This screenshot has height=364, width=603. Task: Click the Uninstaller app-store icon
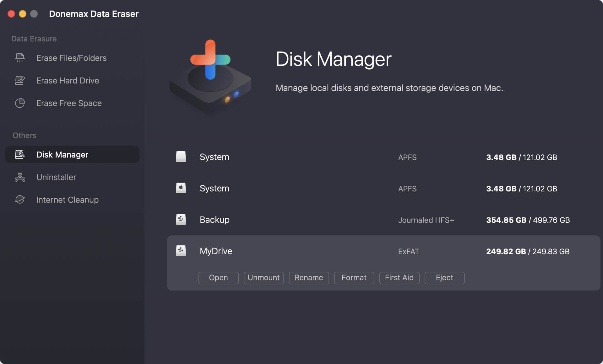20,177
